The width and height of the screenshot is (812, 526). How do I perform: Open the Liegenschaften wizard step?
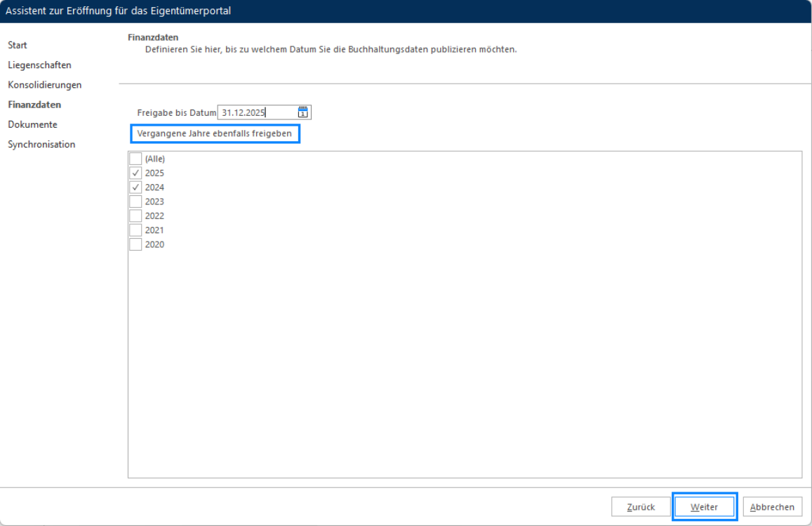point(39,65)
